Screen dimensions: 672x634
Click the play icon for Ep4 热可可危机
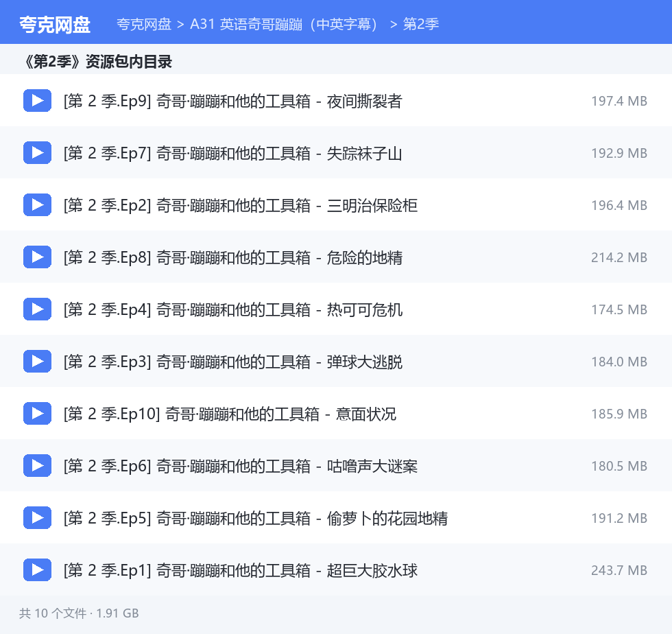(37, 309)
